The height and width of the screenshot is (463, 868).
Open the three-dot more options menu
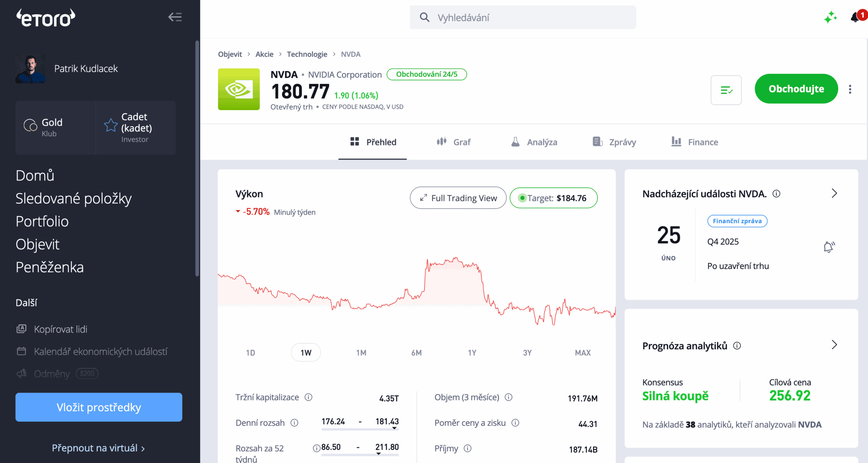click(850, 89)
